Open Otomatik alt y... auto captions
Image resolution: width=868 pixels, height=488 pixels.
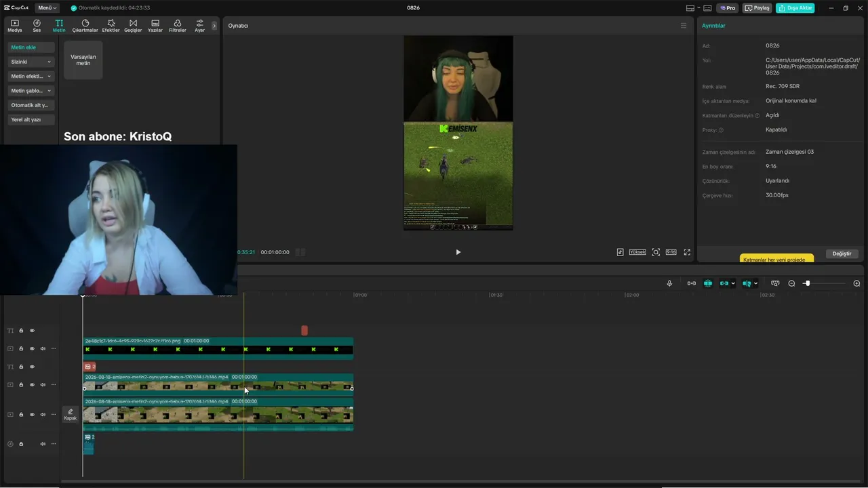(31, 105)
